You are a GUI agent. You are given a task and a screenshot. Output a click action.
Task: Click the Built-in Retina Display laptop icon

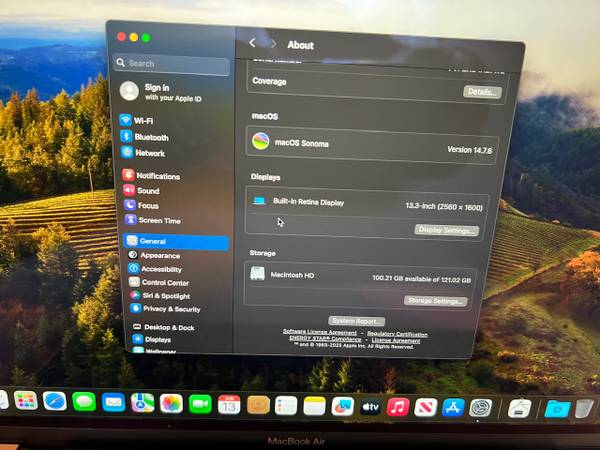pos(259,201)
